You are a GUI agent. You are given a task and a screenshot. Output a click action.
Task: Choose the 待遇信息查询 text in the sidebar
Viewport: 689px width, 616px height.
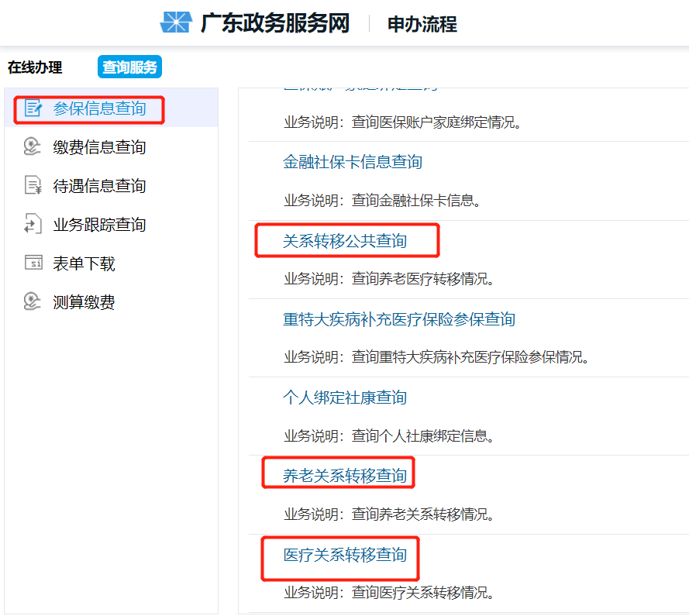click(x=99, y=186)
